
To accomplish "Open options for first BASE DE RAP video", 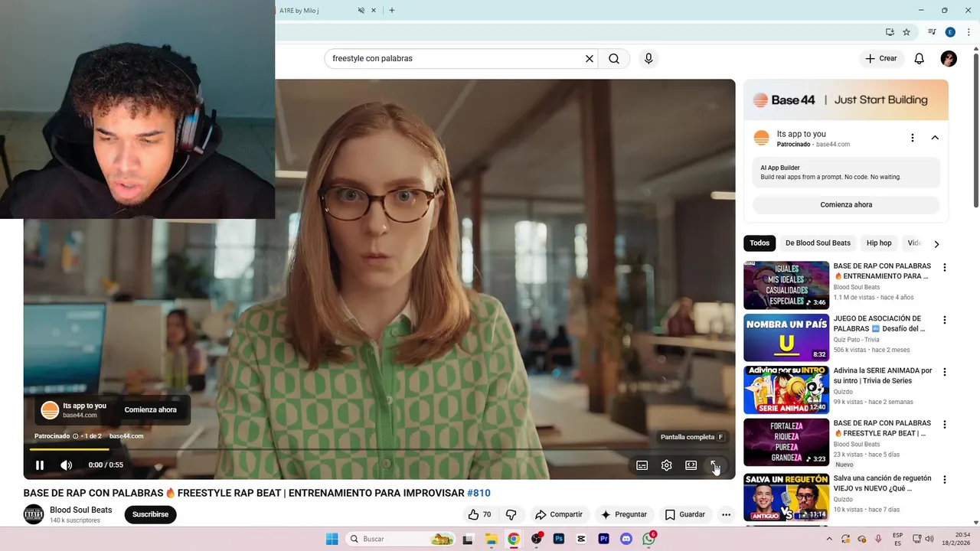I will pyautogui.click(x=944, y=268).
